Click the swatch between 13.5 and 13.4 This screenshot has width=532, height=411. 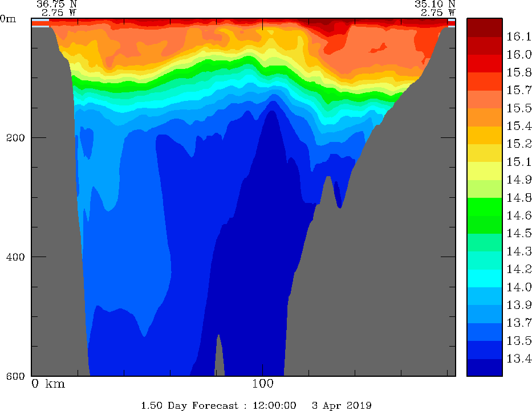[485, 350]
